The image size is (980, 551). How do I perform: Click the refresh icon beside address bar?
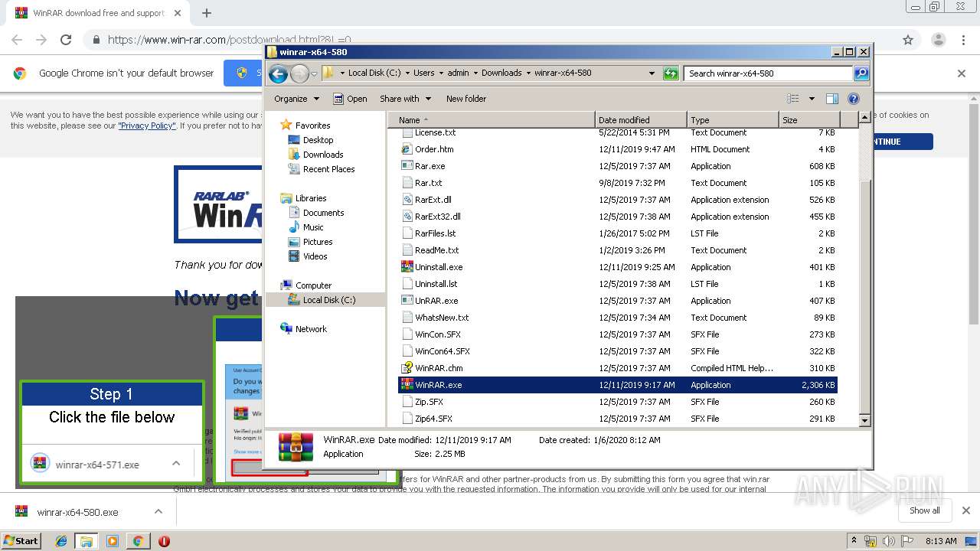(671, 73)
